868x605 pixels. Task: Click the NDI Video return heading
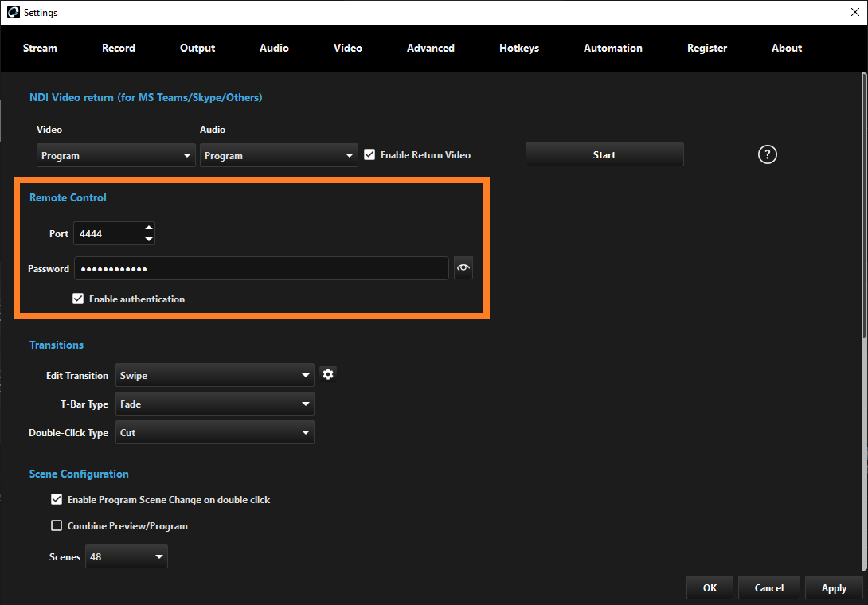[x=146, y=97]
